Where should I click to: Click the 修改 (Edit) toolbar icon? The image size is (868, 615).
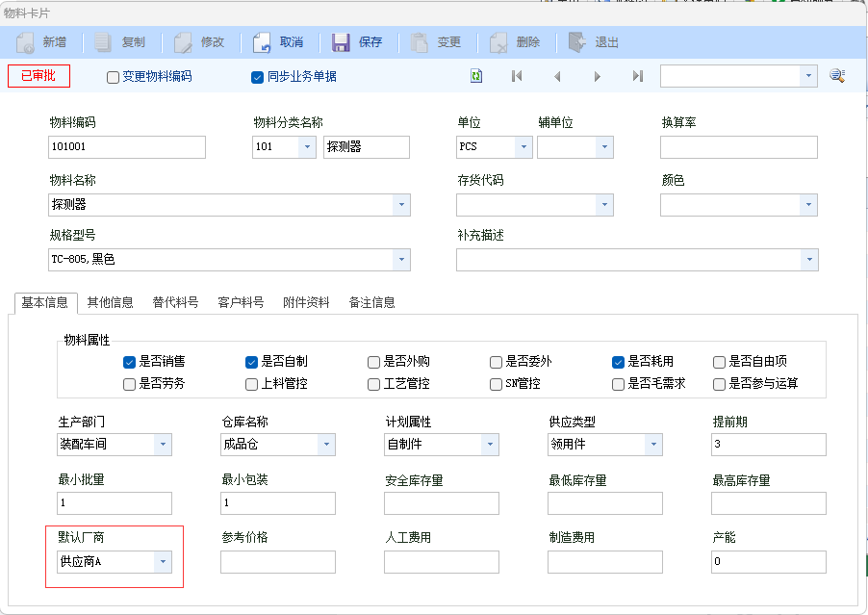[183, 42]
